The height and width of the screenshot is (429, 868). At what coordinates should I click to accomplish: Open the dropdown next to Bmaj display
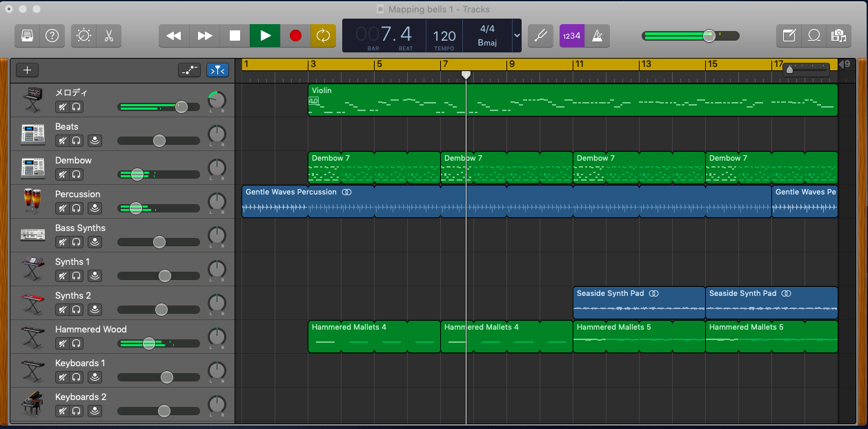pos(516,35)
